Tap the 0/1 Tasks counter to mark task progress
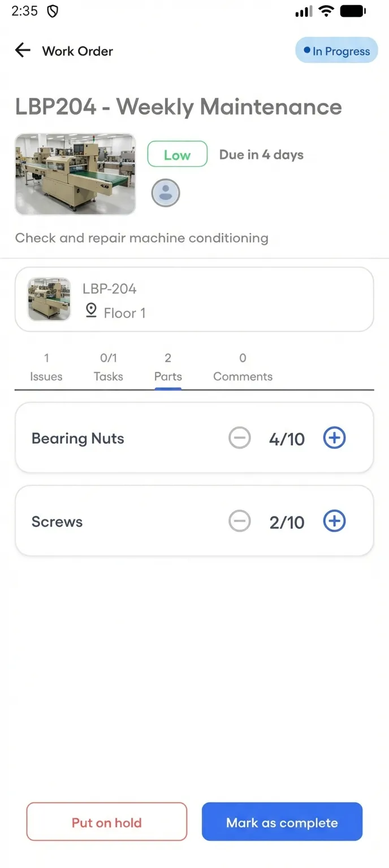The image size is (389, 868). pos(108,366)
